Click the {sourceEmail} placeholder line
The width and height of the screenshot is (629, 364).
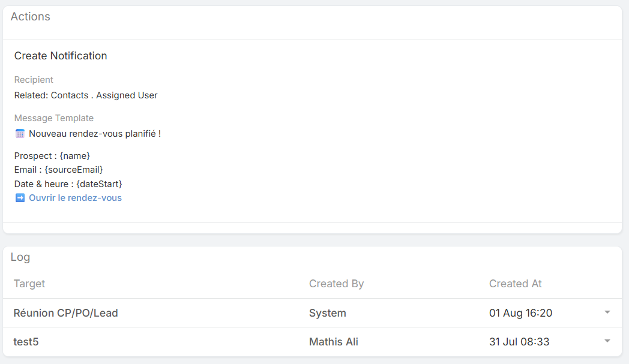(x=59, y=170)
